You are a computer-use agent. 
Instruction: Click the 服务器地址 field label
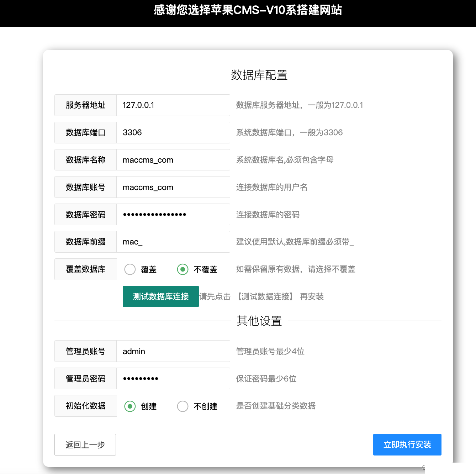(85, 105)
